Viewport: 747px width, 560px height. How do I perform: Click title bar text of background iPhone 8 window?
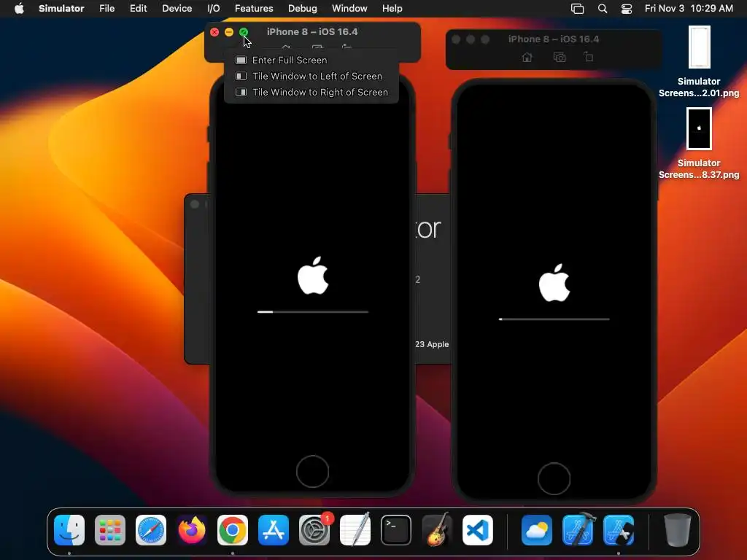coord(554,39)
